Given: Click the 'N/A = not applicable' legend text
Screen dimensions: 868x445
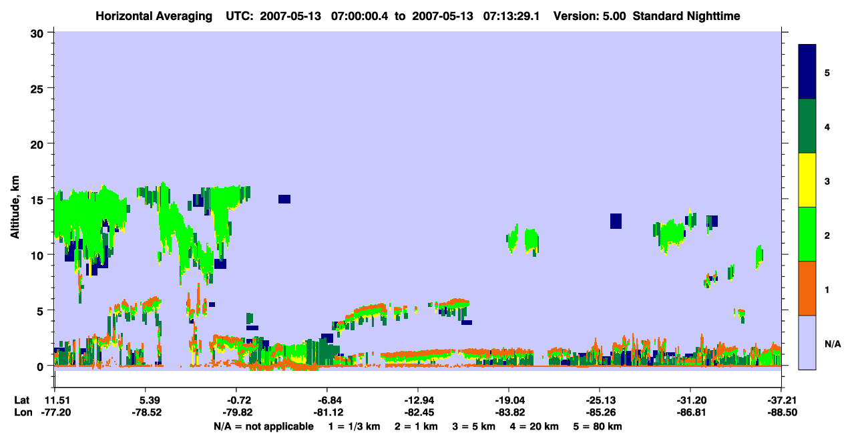Looking at the screenshot, I should pos(264,426).
